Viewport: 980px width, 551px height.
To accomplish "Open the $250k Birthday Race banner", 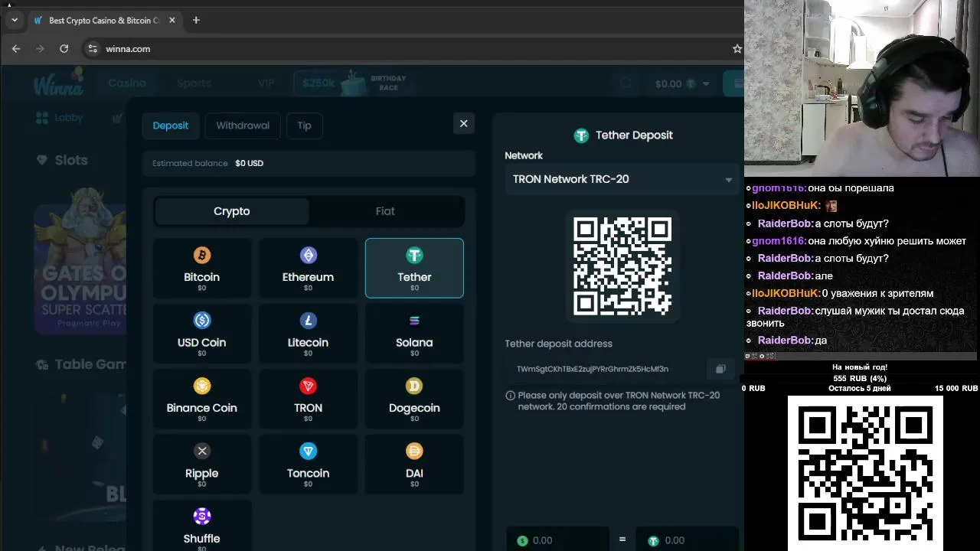I will point(354,83).
